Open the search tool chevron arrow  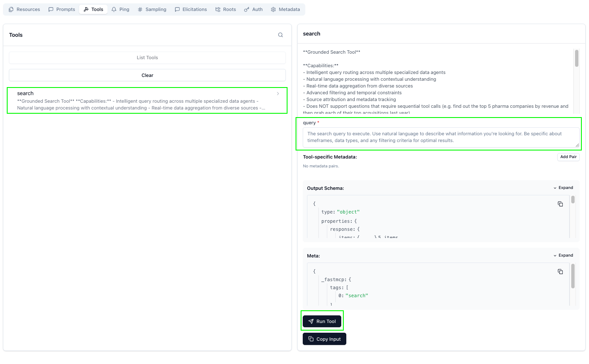tap(278, 93)
